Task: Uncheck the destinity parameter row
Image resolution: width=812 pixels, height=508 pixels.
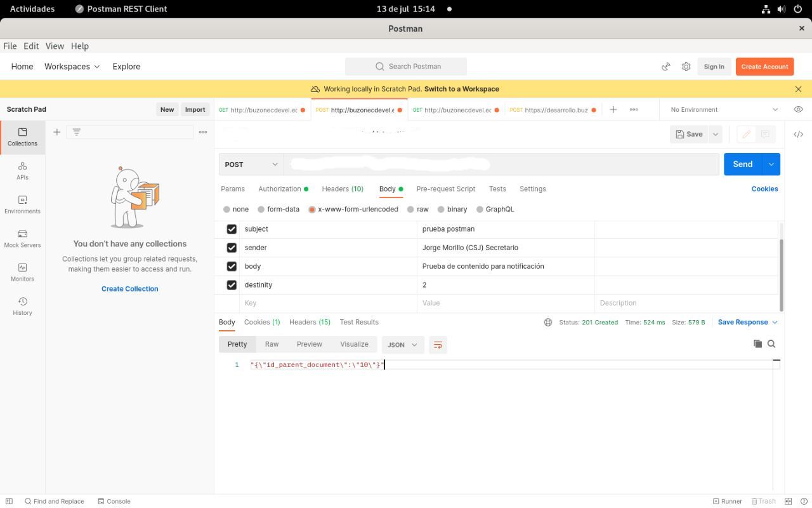Action: [232, 285]
